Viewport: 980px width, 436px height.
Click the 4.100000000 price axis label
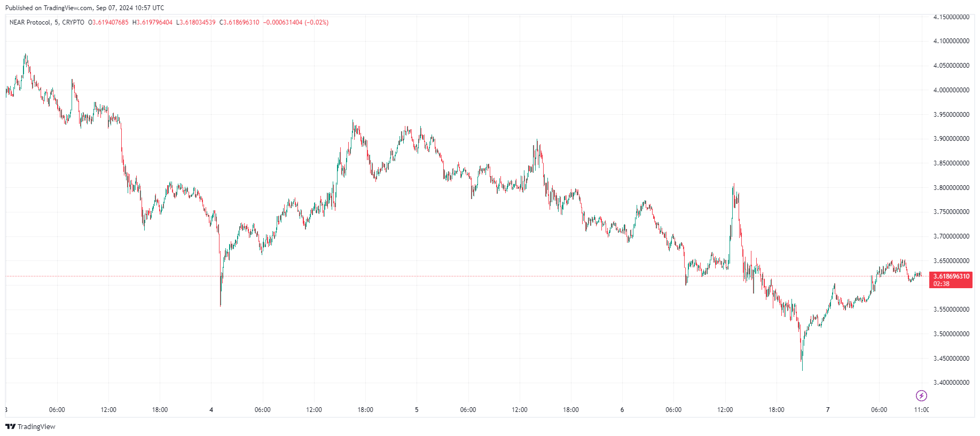(951, 41)
